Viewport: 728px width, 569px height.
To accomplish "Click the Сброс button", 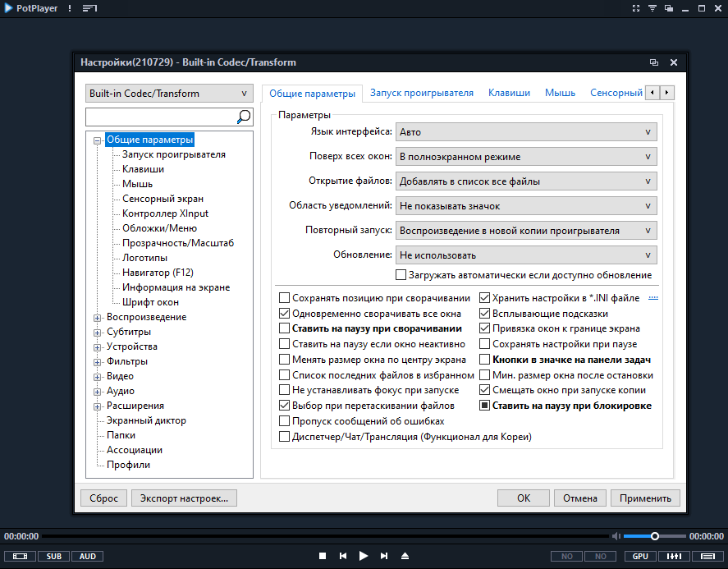I will click(103, 498).
